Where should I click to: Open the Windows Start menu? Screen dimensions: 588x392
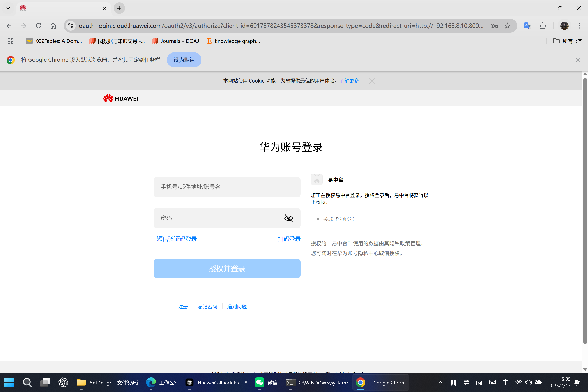(9, 382)
